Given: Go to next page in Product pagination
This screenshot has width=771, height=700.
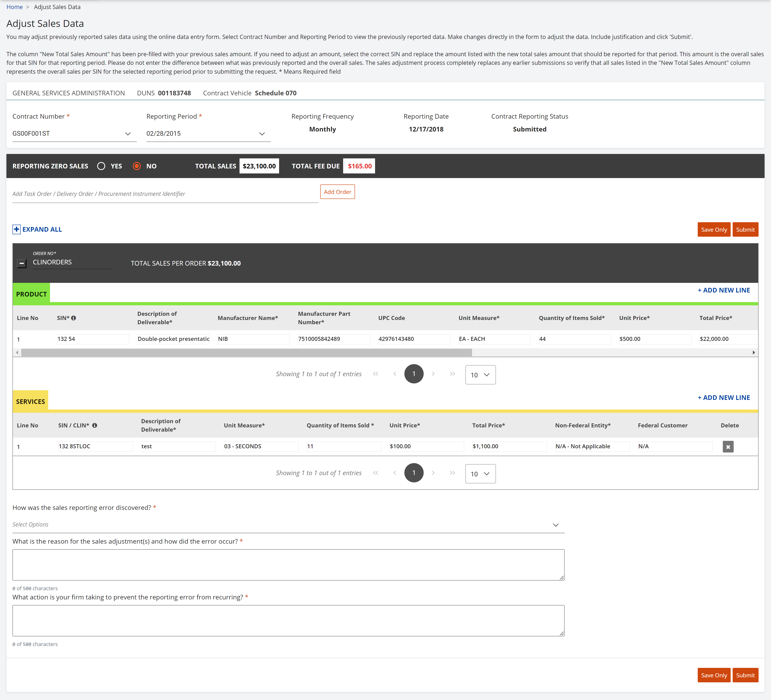Looking at the screenshot, I should coord(433,374).
